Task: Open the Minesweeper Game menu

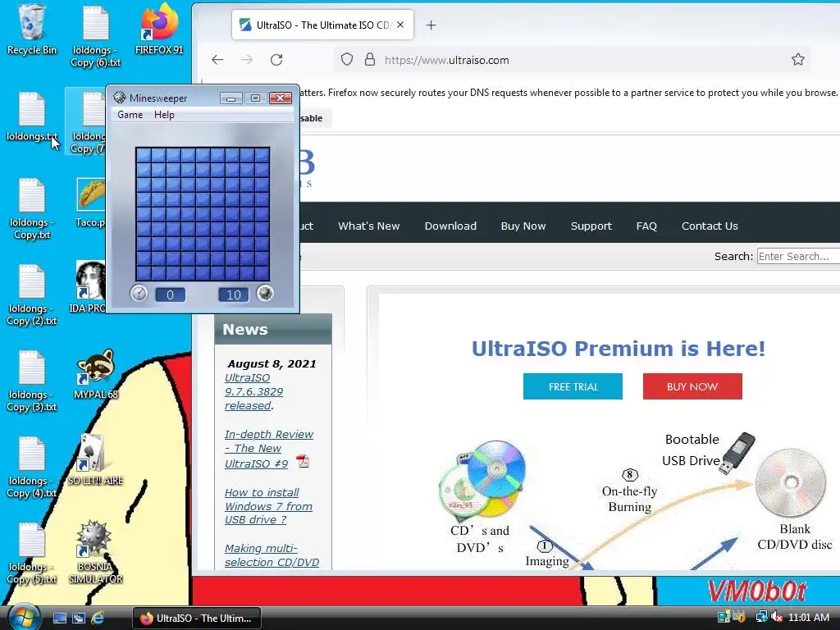Action: (x=130, y=115)
